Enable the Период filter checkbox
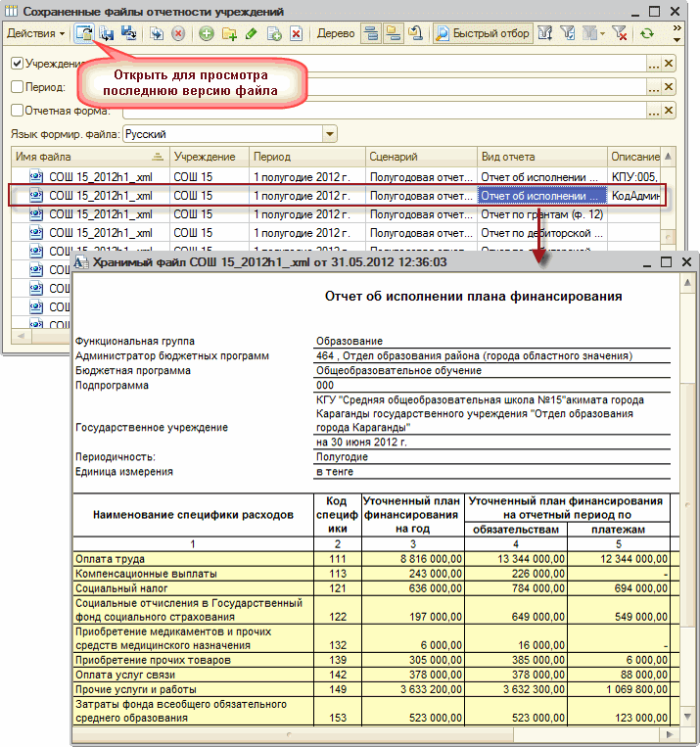 coord(17,87)
